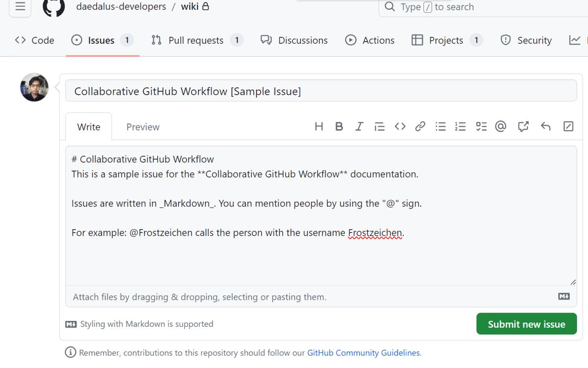This screenshot has height=368, width=588.
Task: Open saved replies arrow icon
Action: [x=545, y=127]
